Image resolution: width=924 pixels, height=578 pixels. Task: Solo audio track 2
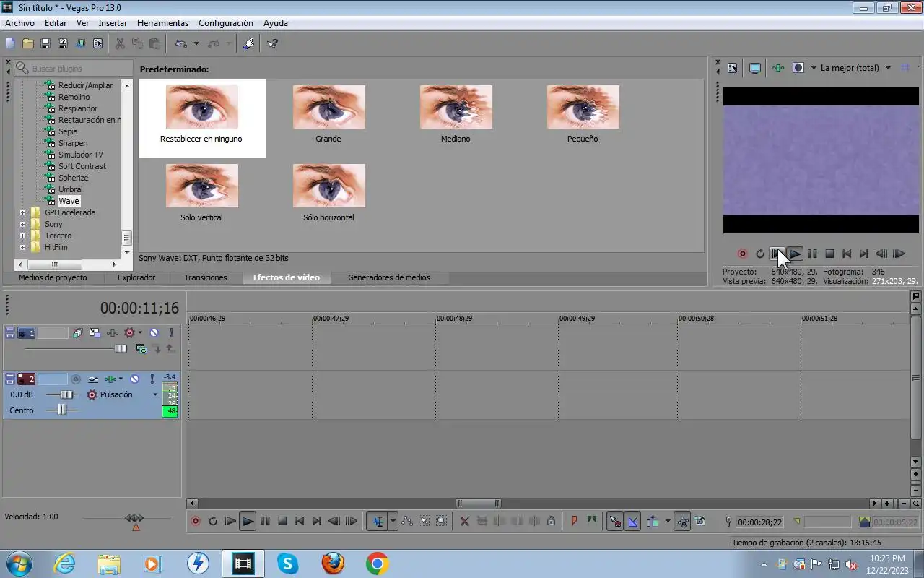(152, 379)
